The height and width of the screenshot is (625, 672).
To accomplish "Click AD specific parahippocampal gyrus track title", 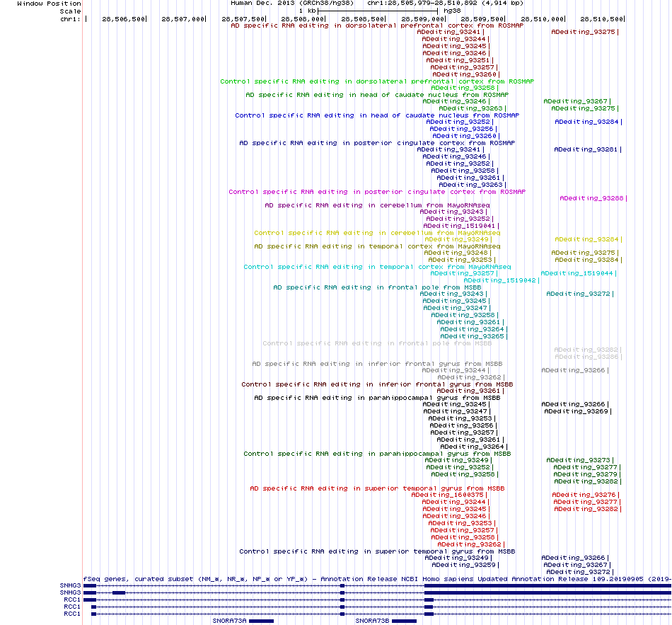I will (x=377, y=398).
